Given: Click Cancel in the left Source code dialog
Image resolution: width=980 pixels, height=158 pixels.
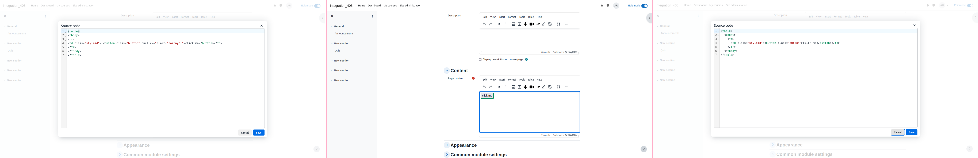Looking at the screenshot, I should tap(245, 133).
